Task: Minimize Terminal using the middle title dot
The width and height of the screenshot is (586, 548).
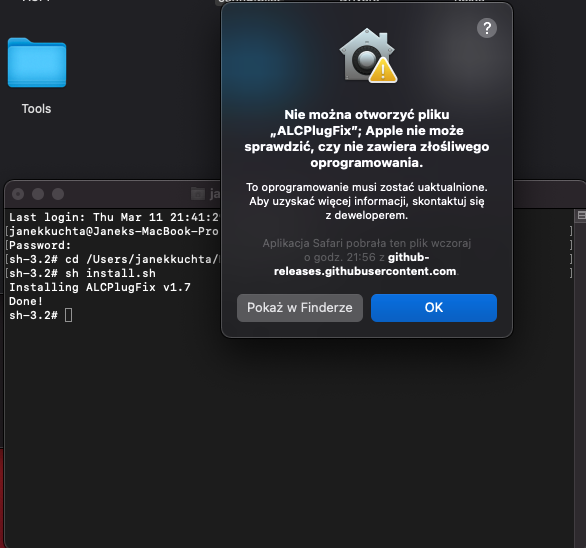Action: [x=38, y=194]
